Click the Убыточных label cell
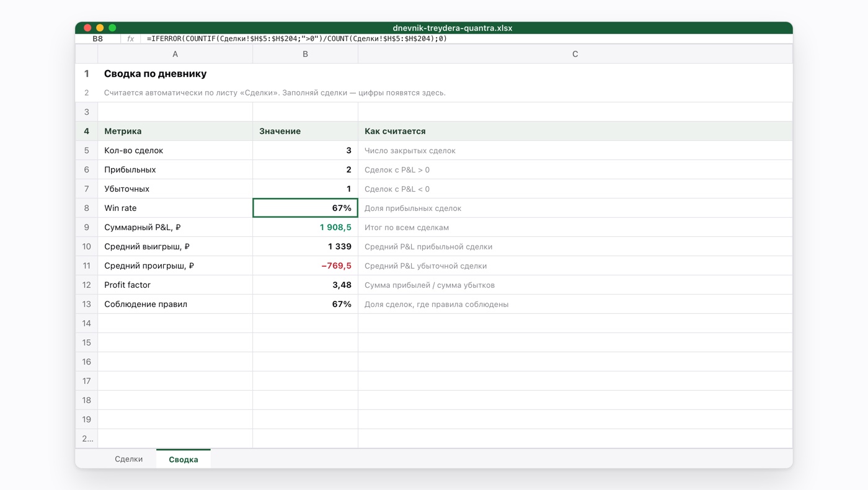The width and height of the screenshot is (868, 490). click(x=175, y=189)
